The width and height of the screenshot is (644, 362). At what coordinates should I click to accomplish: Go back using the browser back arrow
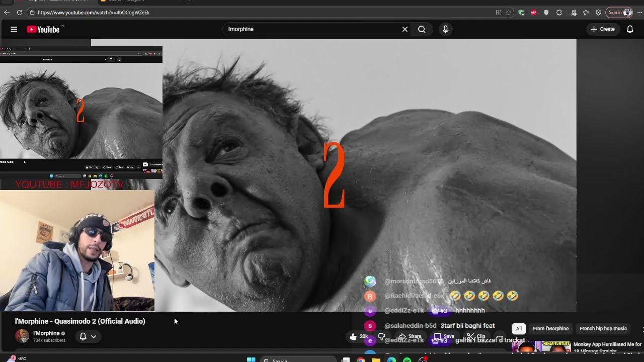pyautogui.click(x=7, y=13)
